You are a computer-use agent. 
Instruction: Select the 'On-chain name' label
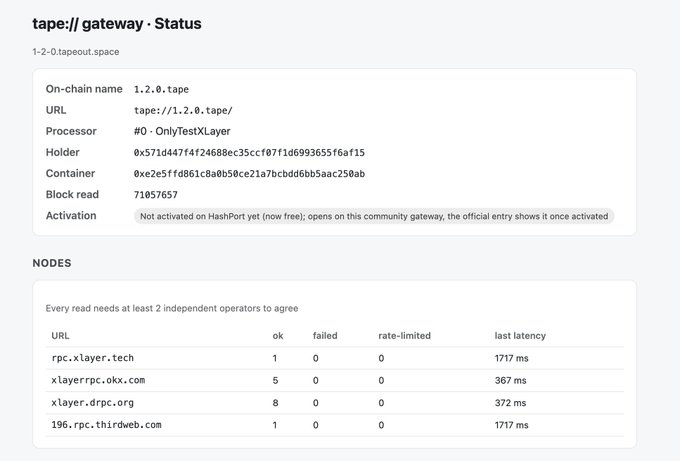tap(84, 89)
